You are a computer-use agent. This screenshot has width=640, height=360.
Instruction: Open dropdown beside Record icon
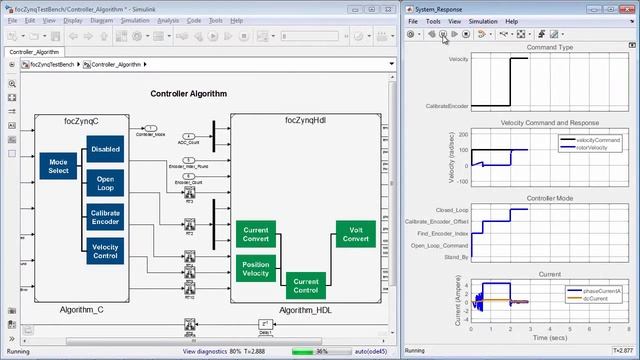coord(273,36)
